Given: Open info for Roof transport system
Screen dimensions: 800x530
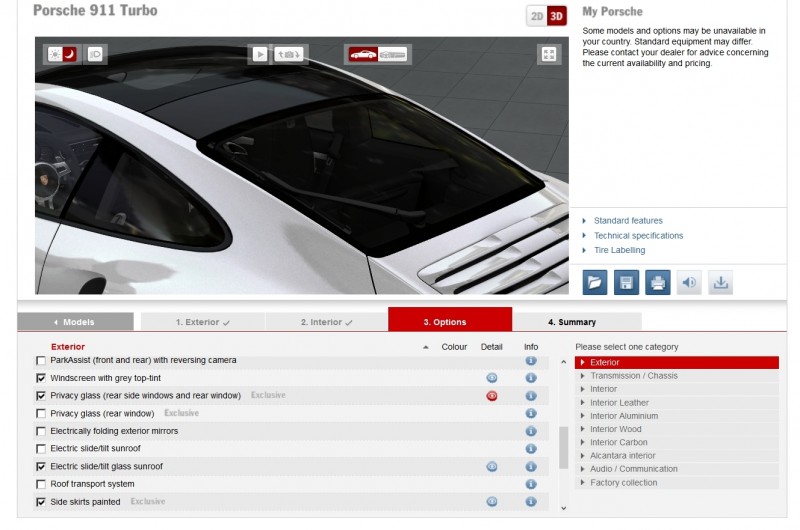Looking at the screenshot, I should click(x=531, y=484).
